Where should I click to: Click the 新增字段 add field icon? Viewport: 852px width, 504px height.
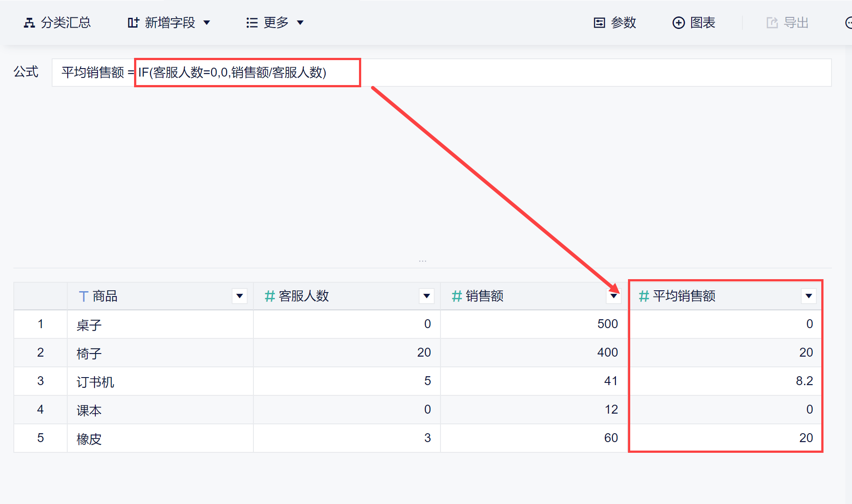pos(133,23)
